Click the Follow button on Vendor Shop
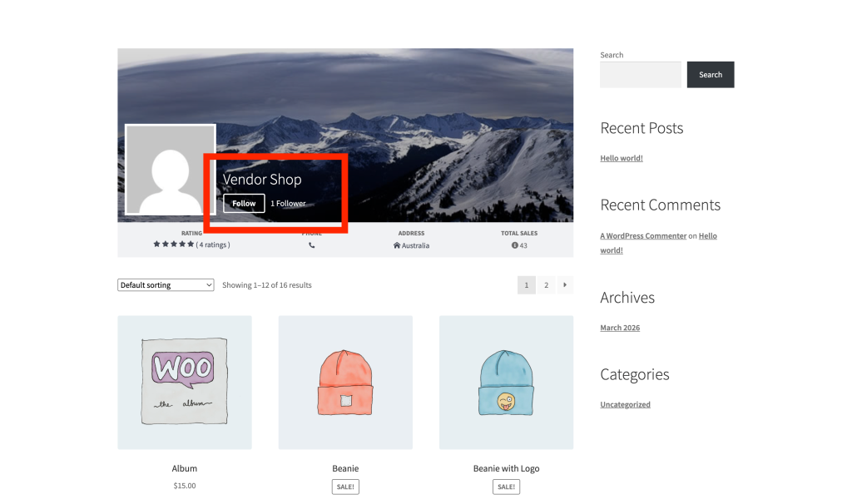852x504 pixels. [244, 203]
